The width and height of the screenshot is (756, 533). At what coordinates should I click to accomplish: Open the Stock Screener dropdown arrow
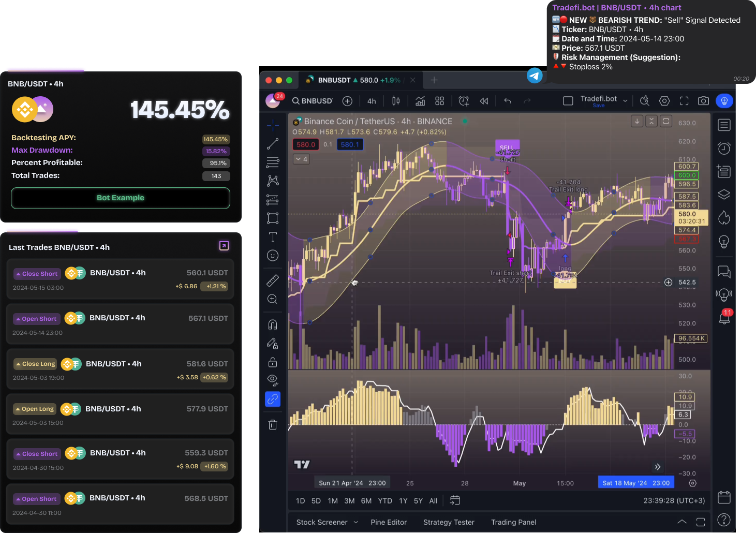pos(356,522)
